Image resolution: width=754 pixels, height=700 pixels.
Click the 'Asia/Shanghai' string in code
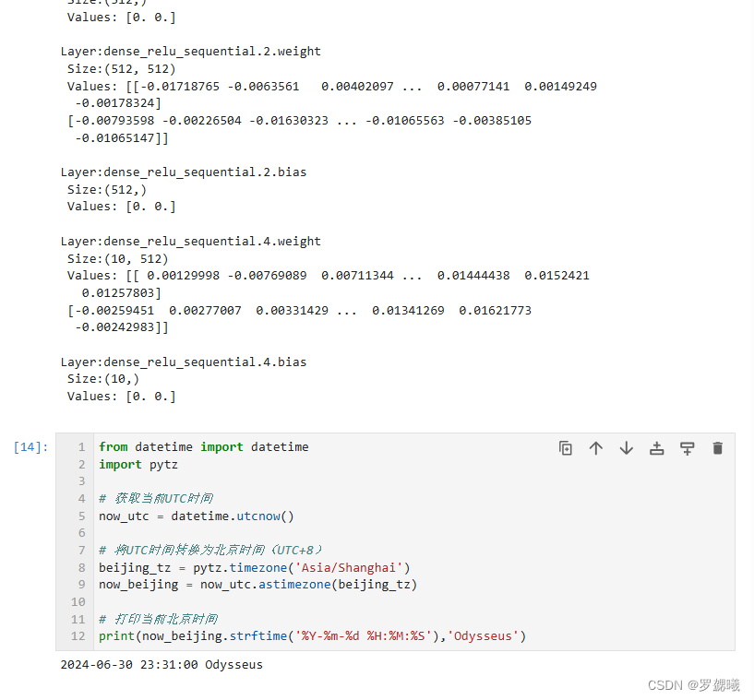(x=348, y=568)
